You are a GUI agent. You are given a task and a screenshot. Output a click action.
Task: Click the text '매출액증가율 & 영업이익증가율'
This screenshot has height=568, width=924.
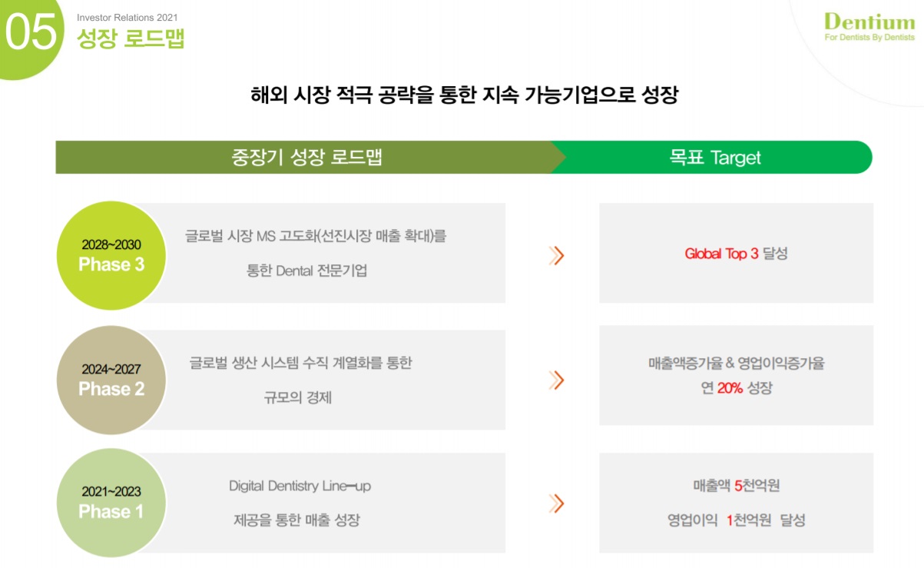click(x=736, y=364)
